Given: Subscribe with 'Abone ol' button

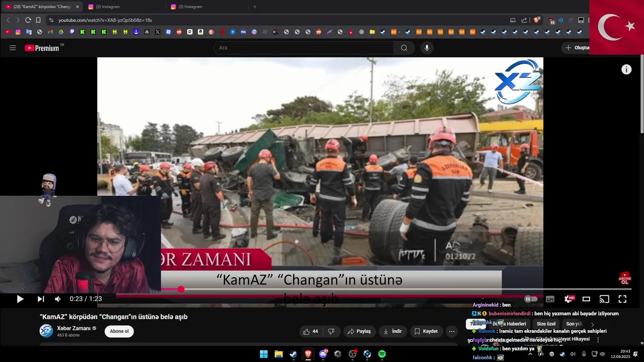Looking at the screenshot, I should (119, 331).
